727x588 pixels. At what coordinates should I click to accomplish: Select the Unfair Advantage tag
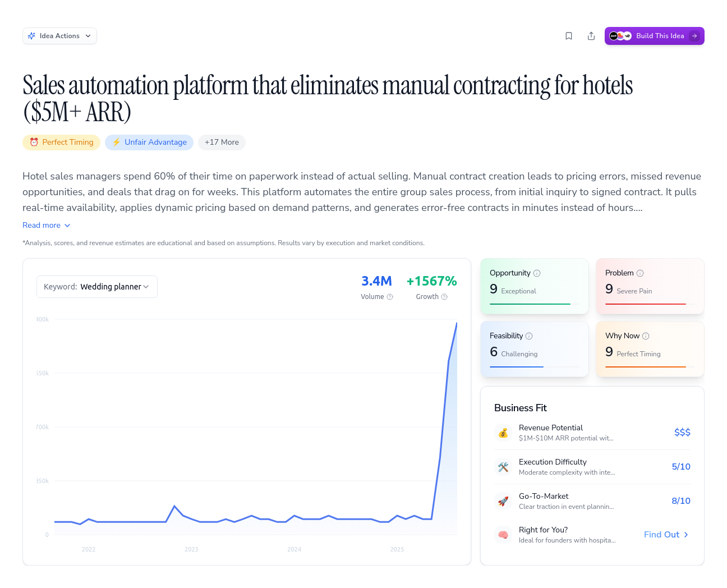point(149,143)
